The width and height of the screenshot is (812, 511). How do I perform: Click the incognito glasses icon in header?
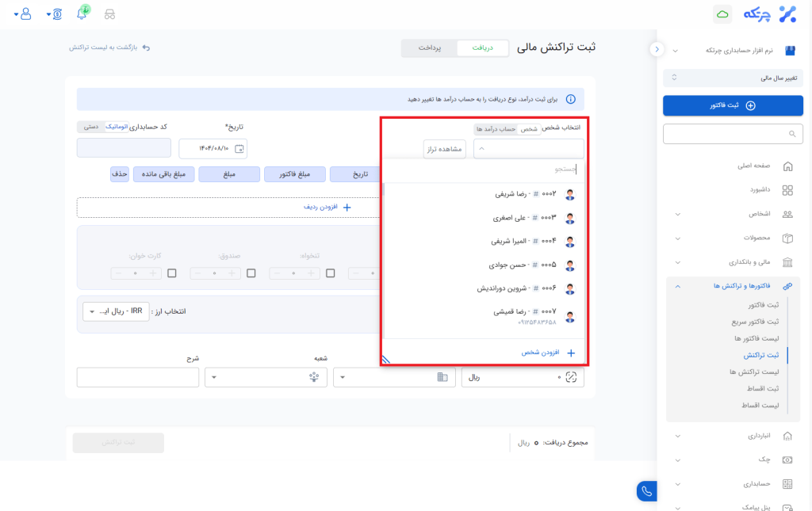coord(109,14)
